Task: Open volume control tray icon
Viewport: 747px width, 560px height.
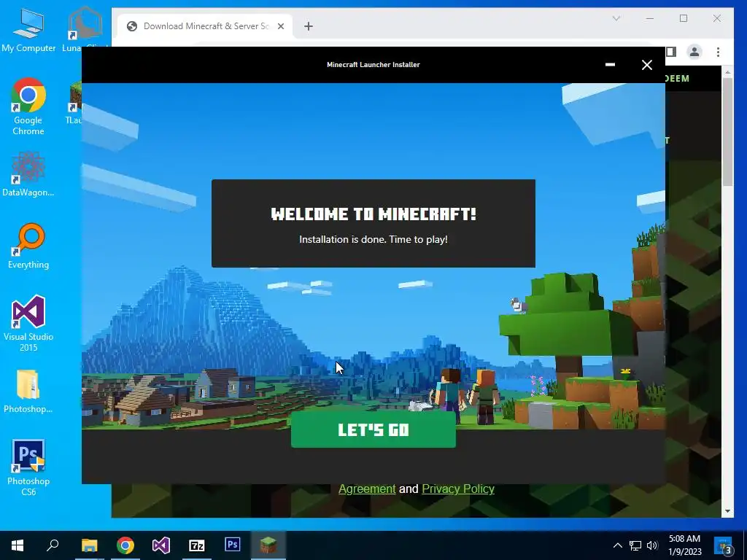Action: pyautogui.click(x=652, y=545)
